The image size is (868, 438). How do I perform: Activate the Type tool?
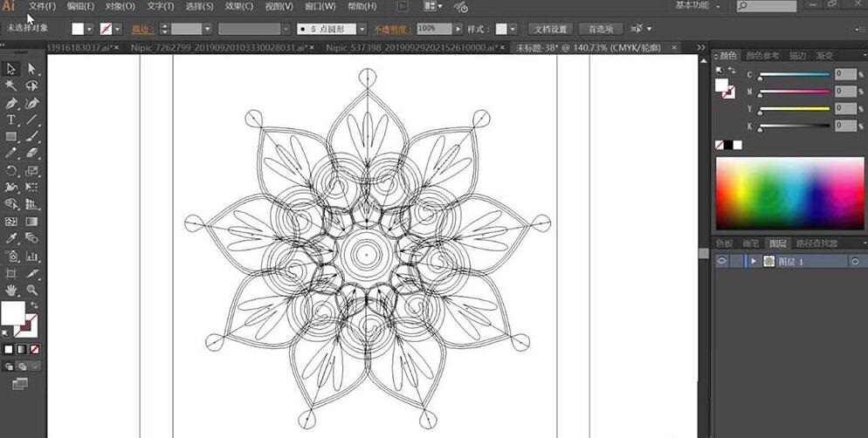(11, 120)
